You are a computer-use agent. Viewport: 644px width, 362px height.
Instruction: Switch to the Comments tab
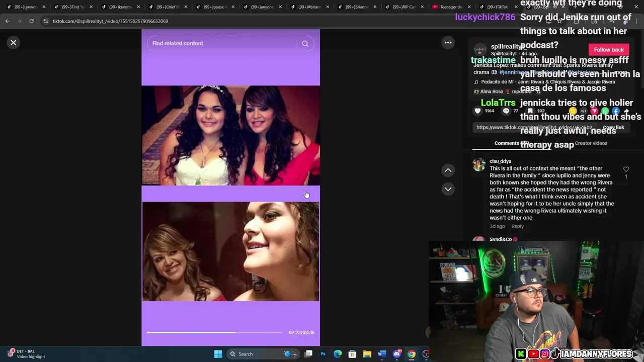[x=511, y=143]
